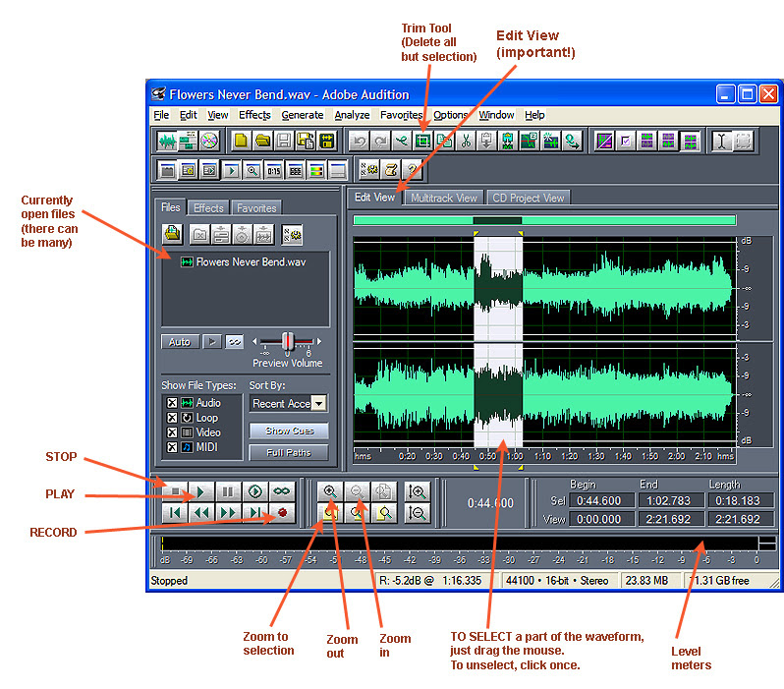This screenshot has width=784, height=689.
Task: Click the Undo arrow toolbar icon
Action: click(x=359, y=142)
